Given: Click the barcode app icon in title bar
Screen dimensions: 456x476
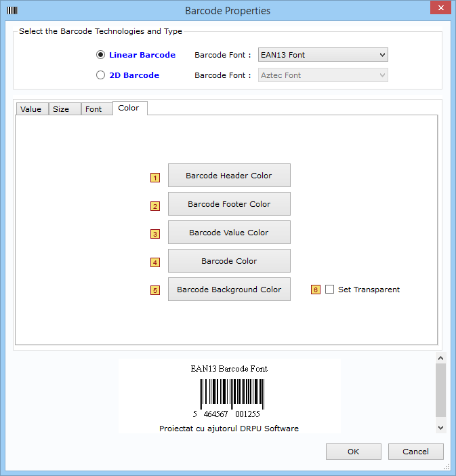Looking at the screenshot, I should (12, 11).
